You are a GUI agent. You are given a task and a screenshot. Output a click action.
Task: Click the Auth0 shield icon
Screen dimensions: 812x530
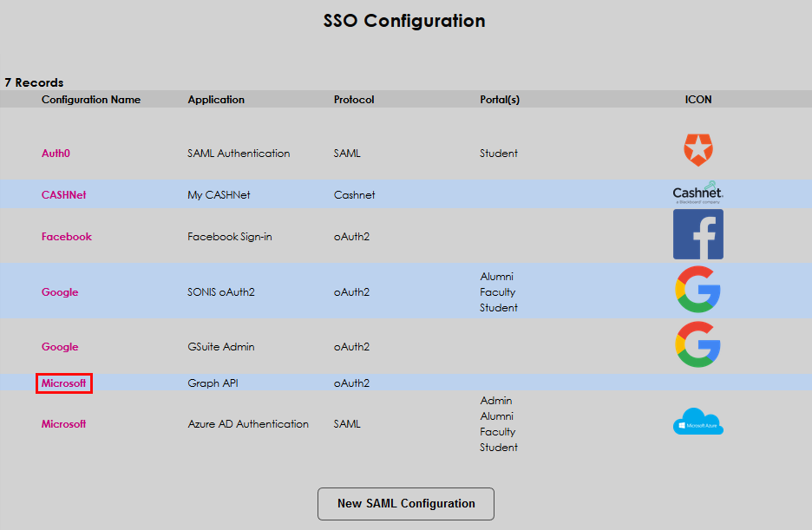pos(697,150)
